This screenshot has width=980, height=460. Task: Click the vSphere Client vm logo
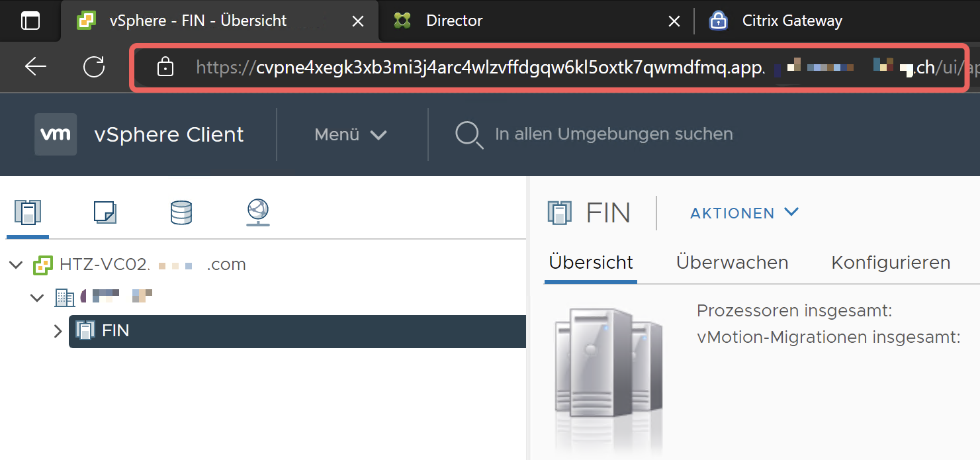click(x=56, y=134)
